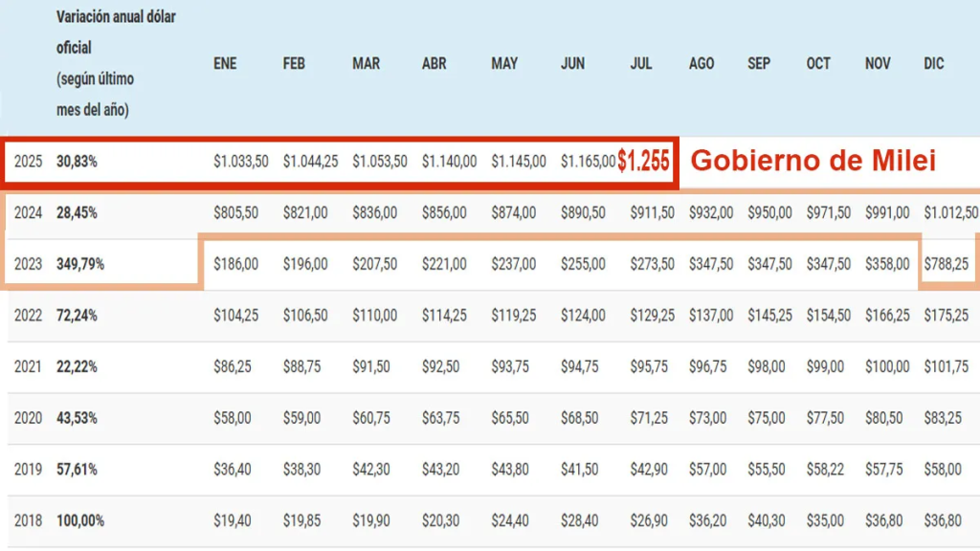
Task: Click the $175,25 December 2022 cell
Action: click(947, 315)
